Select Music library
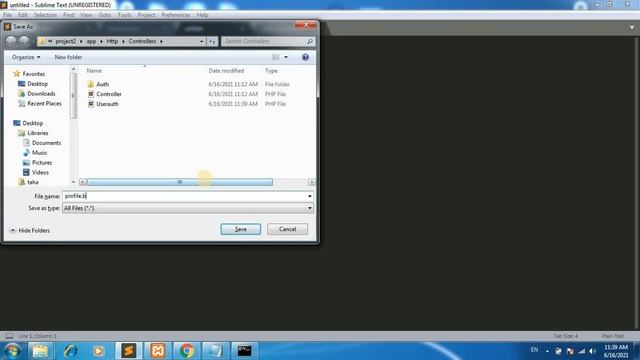Viewport: 640px width, 360px height. pos(40,153)
